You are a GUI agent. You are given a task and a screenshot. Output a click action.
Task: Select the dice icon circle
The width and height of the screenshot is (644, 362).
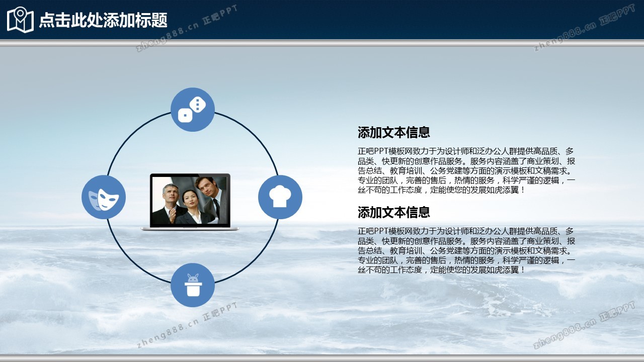click(x=193, y=110)
